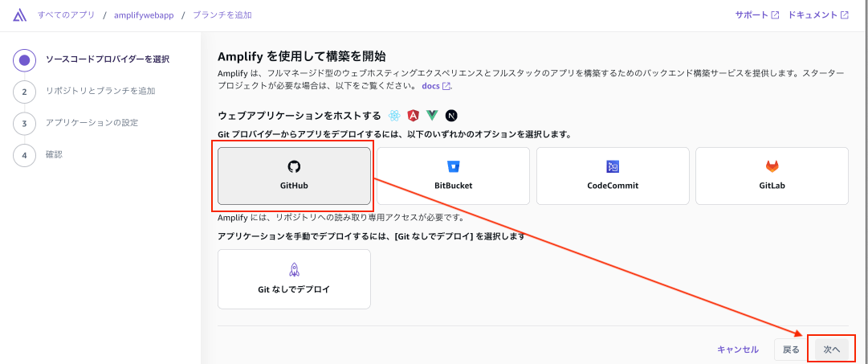Click the external-link icon beside サポート

[x=775, y=15]
